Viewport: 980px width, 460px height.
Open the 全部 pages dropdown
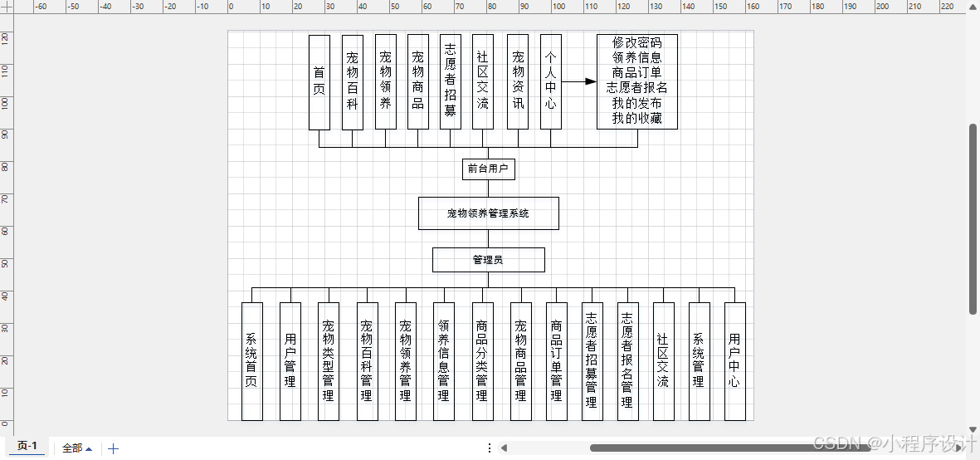click(77, 448)
